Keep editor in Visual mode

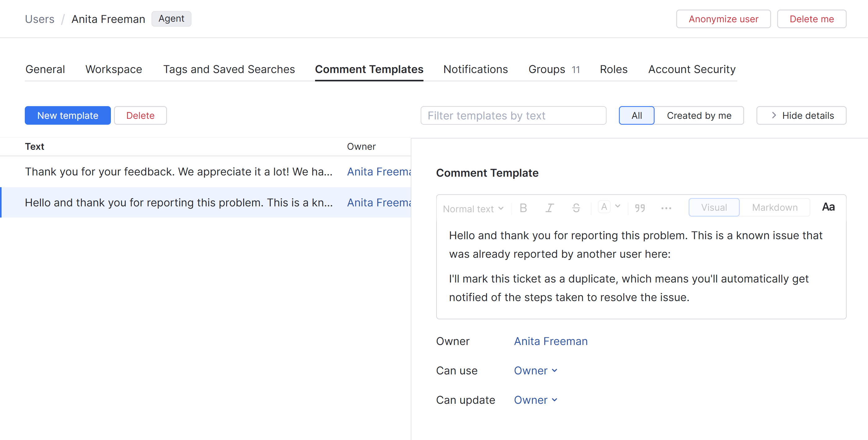[714, 207]
